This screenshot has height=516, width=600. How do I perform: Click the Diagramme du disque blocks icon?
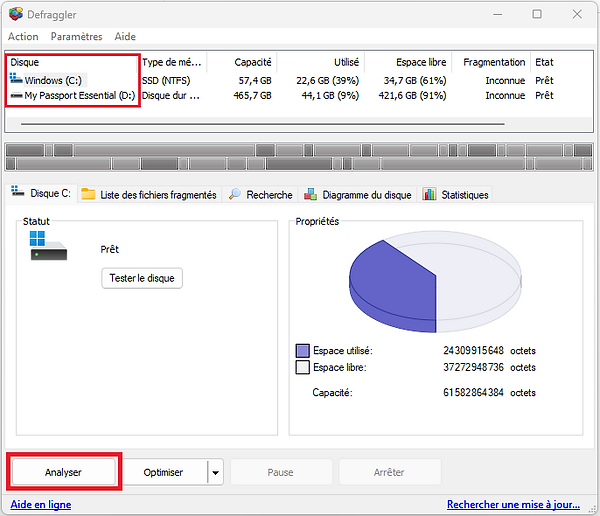point(310,194)
